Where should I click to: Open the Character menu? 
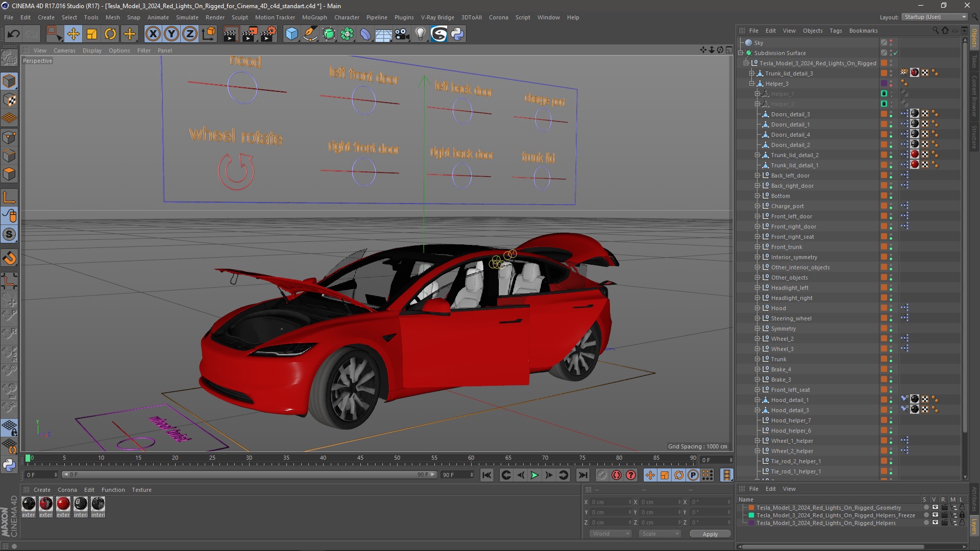347,17
